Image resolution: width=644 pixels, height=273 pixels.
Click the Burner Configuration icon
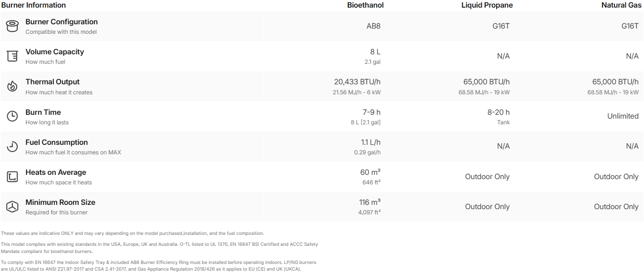click(12, 26)
